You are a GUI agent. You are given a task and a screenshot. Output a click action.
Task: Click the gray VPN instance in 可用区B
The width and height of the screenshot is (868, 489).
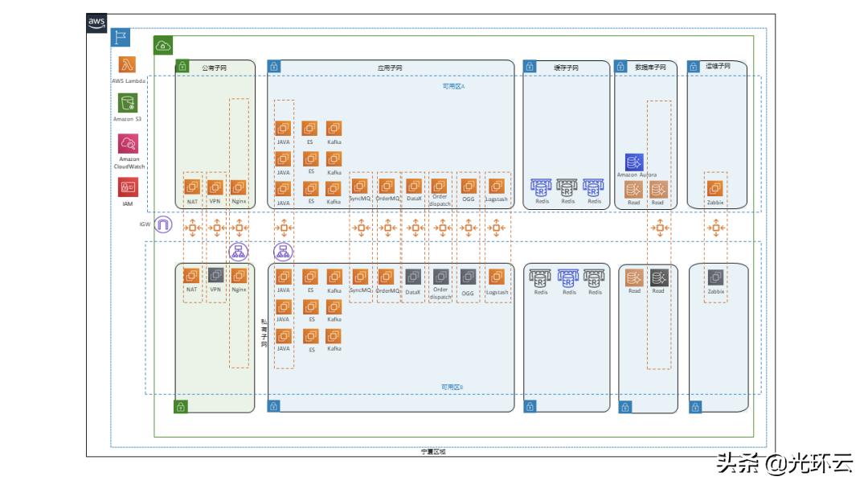pyautogui.click(x=215, y=275)
